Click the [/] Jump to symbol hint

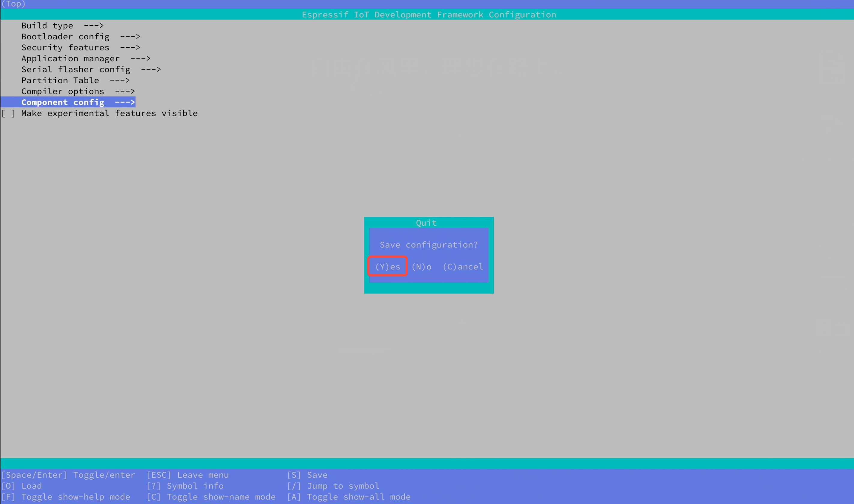point(333,486)
